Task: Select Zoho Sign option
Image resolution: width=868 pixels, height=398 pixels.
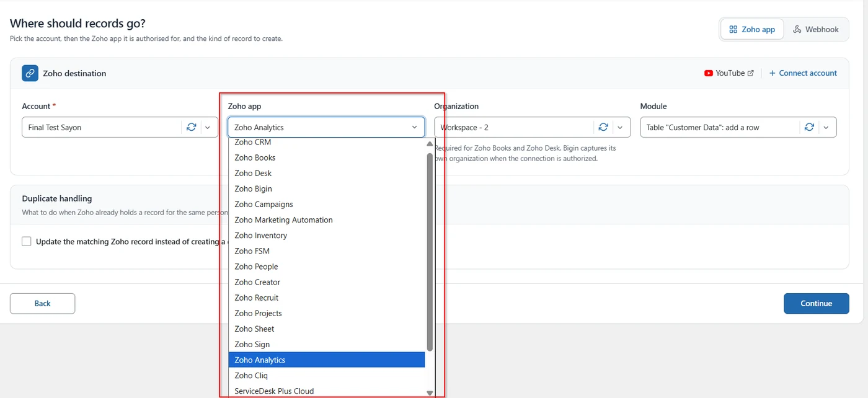Action: click(x=326, y=344)
